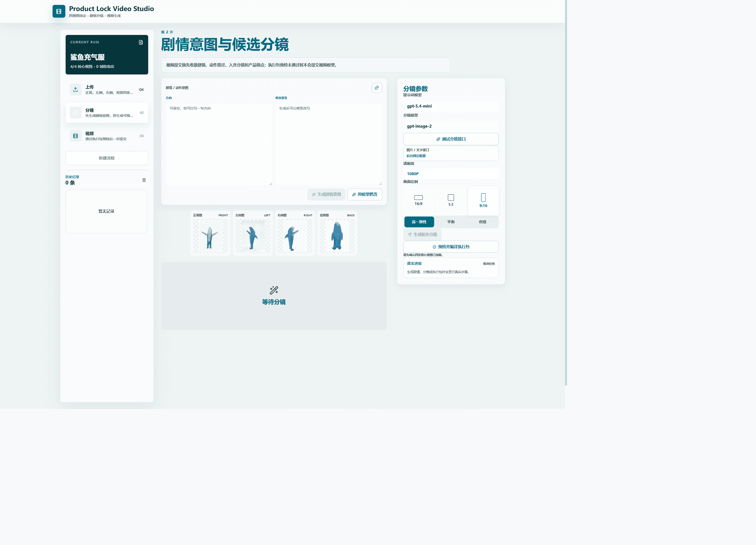Viewport: 756px width, 545px height.
Task: Select the 16:9 aspect ratio option
Action: click(418, 200)
